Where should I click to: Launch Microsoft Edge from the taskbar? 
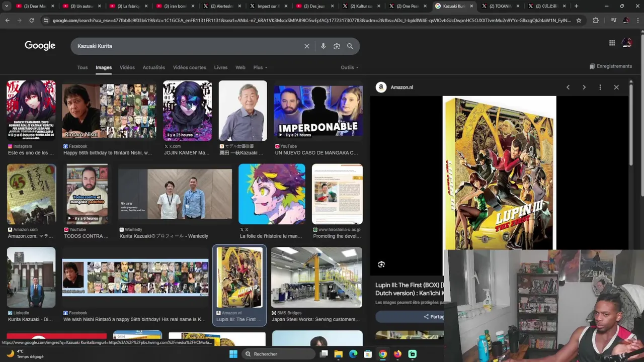(x=353, y=354)
